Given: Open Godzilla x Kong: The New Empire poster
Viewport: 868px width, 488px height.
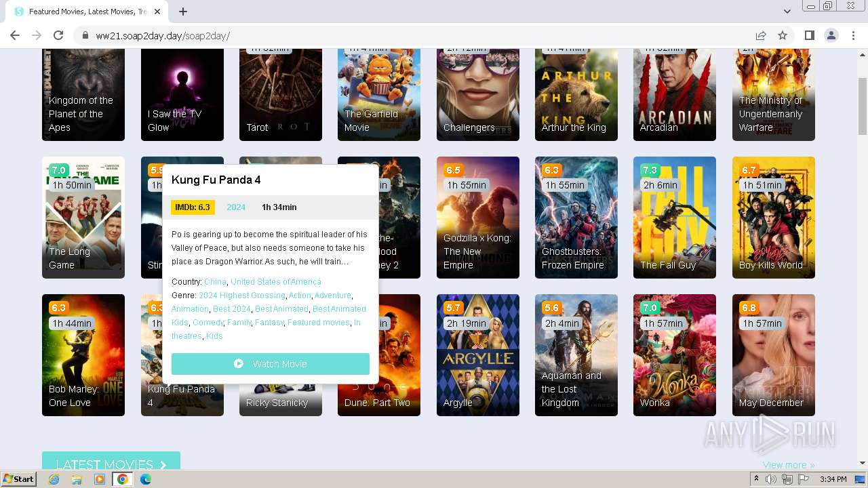Looking at the screenshot, I should click(x=478, y=218).
